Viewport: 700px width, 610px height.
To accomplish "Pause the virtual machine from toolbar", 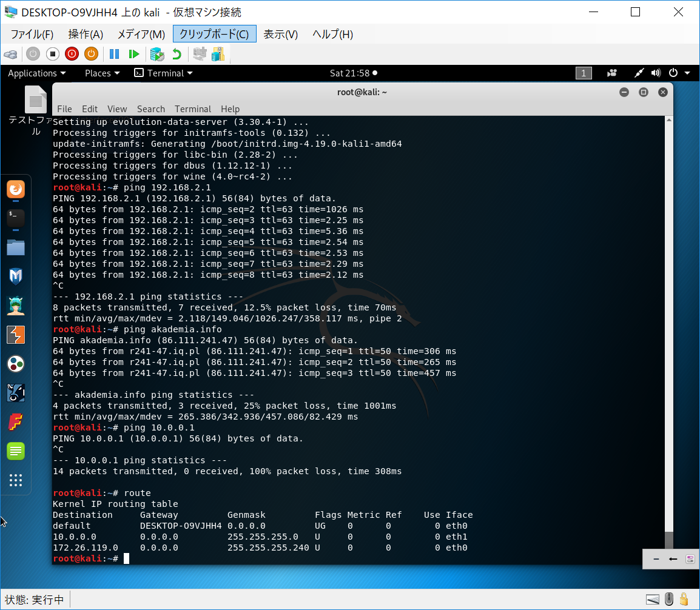I will tap(114, 54).
